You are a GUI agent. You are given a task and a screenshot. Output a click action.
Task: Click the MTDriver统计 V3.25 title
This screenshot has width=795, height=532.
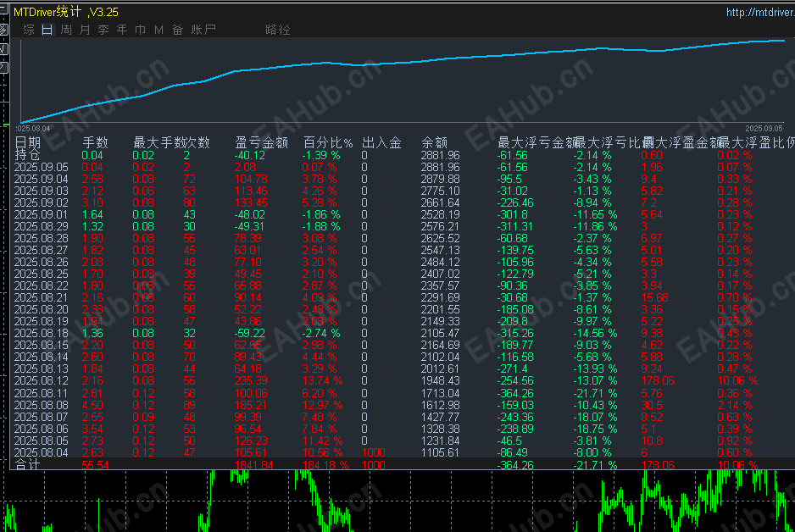pos(66,12)
